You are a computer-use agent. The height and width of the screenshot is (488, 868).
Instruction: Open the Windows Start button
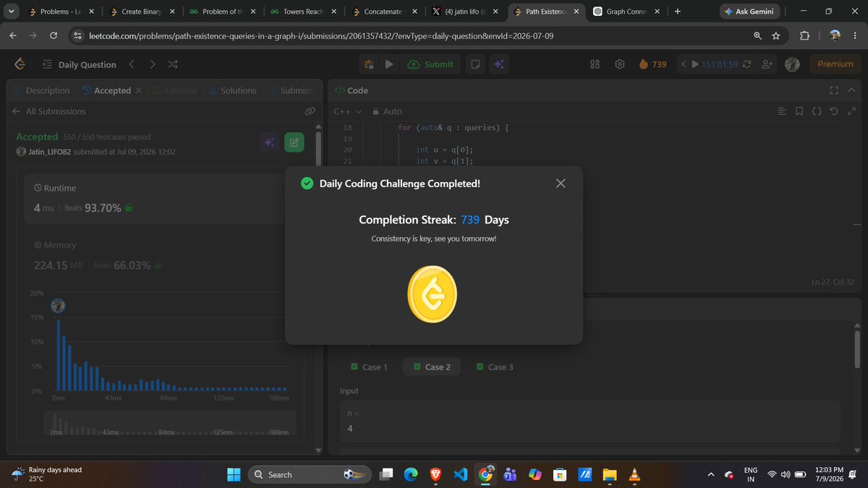[x=234, y=474]
